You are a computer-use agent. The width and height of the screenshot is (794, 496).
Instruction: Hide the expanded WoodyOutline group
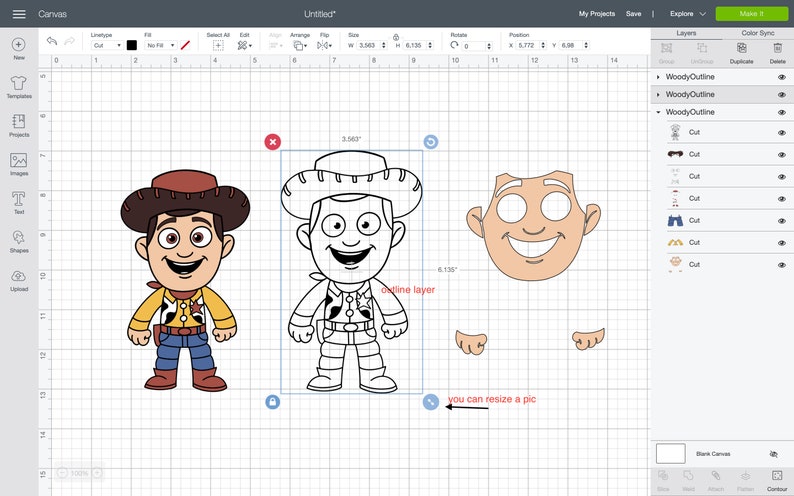tap(781, 112)
